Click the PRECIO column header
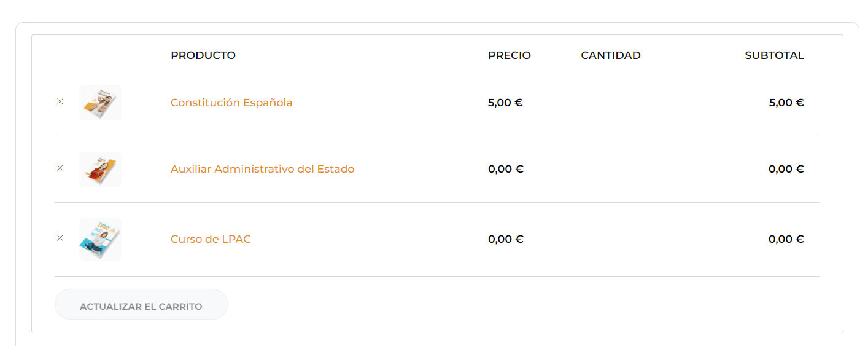 pyautogui.click(x=510, y=55)
